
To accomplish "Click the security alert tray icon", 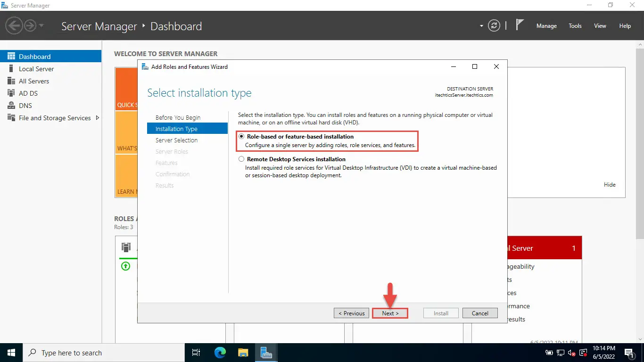I will pyautogui.click(x=583, y=353).
